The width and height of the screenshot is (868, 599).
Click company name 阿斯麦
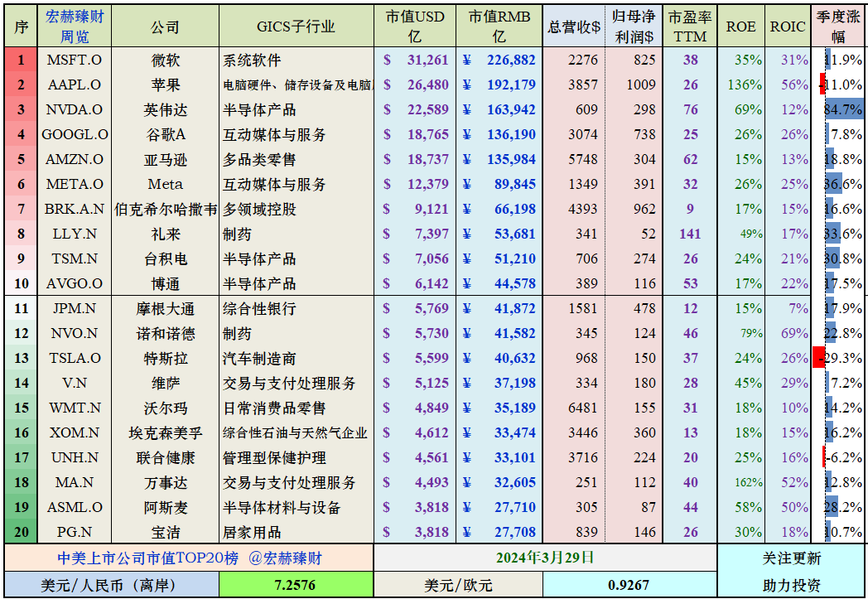point(165,507)
